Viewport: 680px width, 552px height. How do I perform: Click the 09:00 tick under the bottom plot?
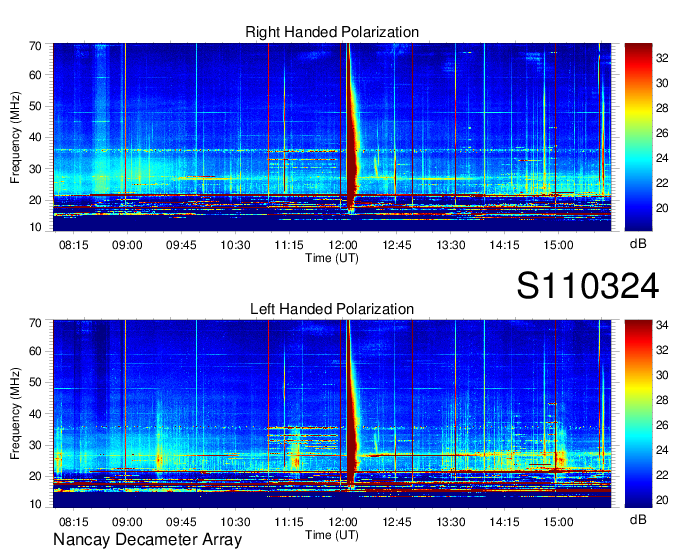[127, 522]
